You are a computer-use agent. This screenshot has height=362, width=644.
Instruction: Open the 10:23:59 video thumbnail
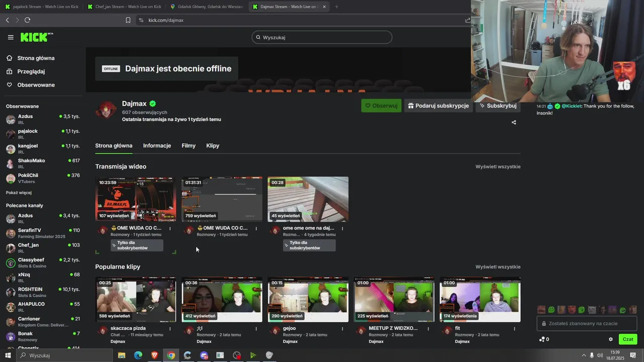tap(136, 199)
